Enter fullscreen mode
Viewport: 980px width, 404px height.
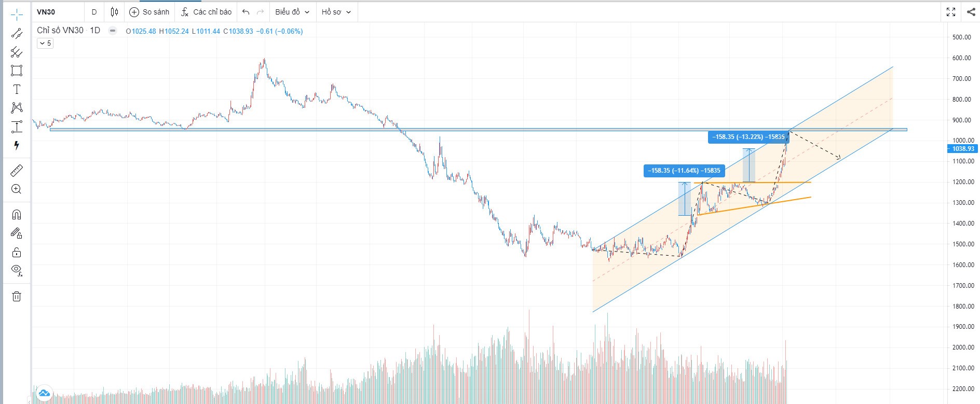tap(951, 12)
